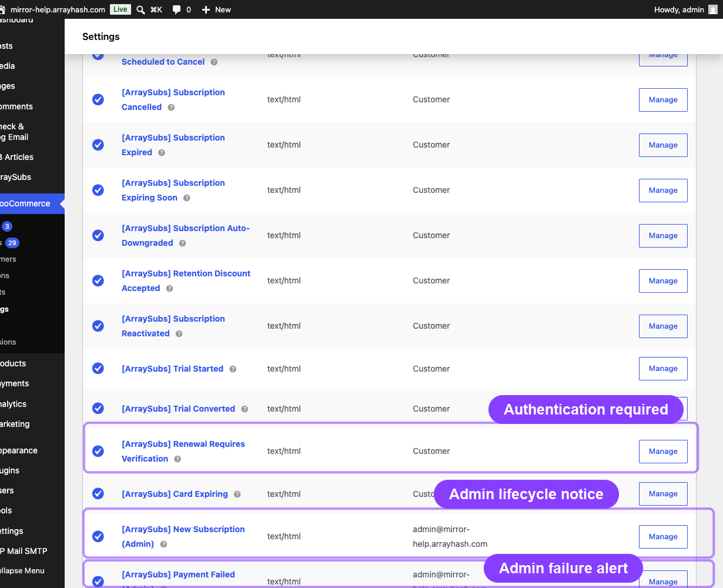Click help icon beside Renewal Requires Verification
The width and height of the screenshot is (723, 588).
(178, 459)
